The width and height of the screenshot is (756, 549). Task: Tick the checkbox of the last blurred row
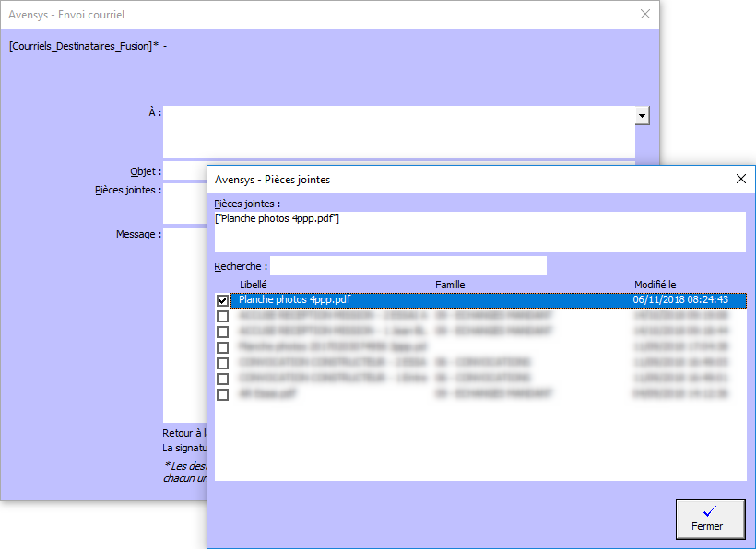tap(222, 394)
